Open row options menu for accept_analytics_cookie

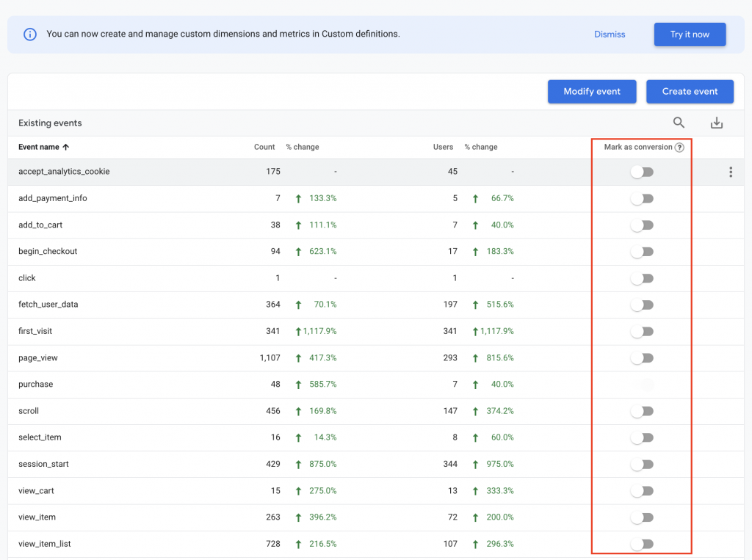pos(731,172)
